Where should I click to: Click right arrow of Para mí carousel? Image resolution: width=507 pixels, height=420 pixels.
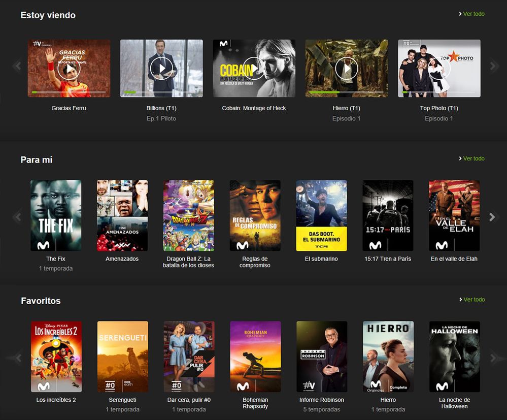coord(492,217)
